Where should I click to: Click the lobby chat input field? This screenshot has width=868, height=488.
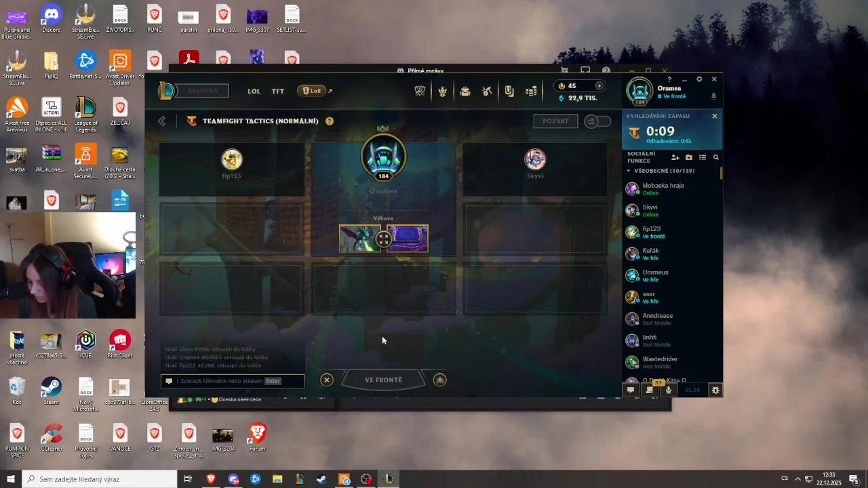(233, 381)
